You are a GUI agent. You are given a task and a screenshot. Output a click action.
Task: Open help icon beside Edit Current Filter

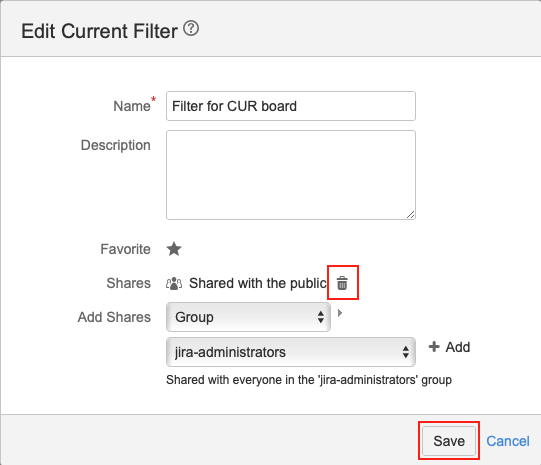tap(191, 28)
